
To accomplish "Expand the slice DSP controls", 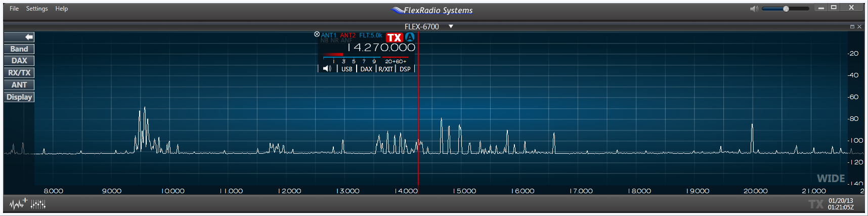I will (405, 69).
